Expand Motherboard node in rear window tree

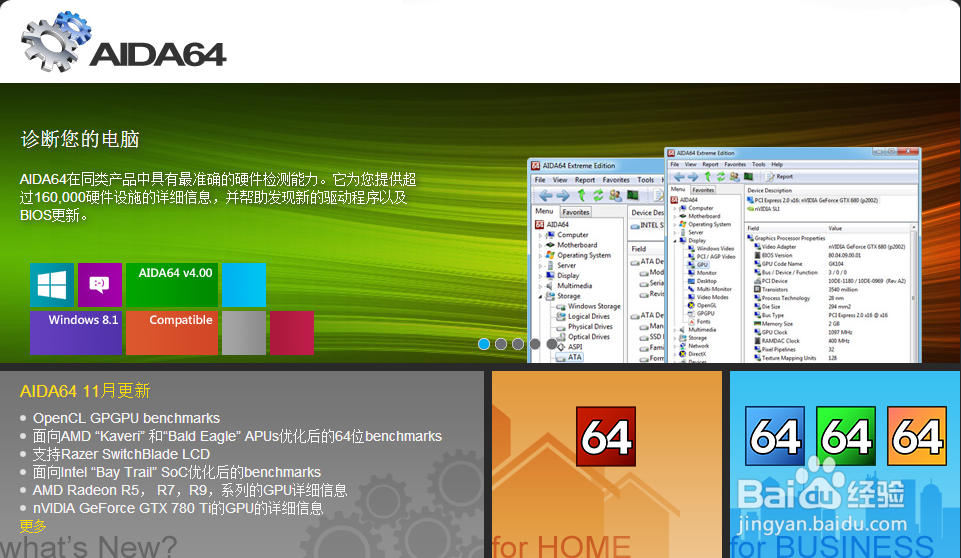tap(540, 245)
